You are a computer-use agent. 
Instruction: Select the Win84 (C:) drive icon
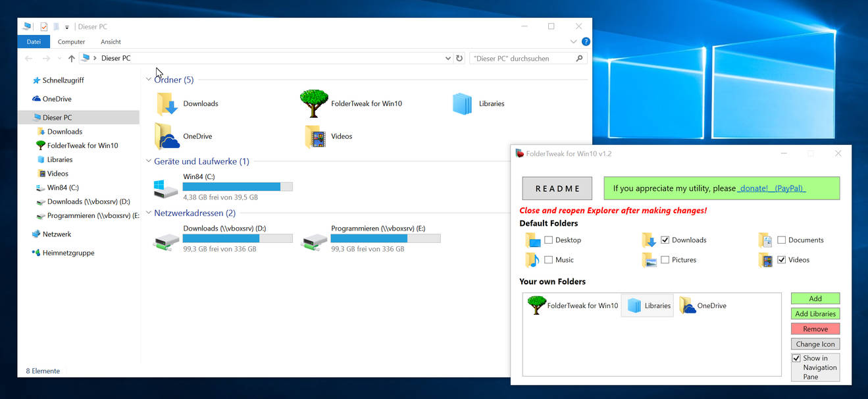tap(166, 188)
